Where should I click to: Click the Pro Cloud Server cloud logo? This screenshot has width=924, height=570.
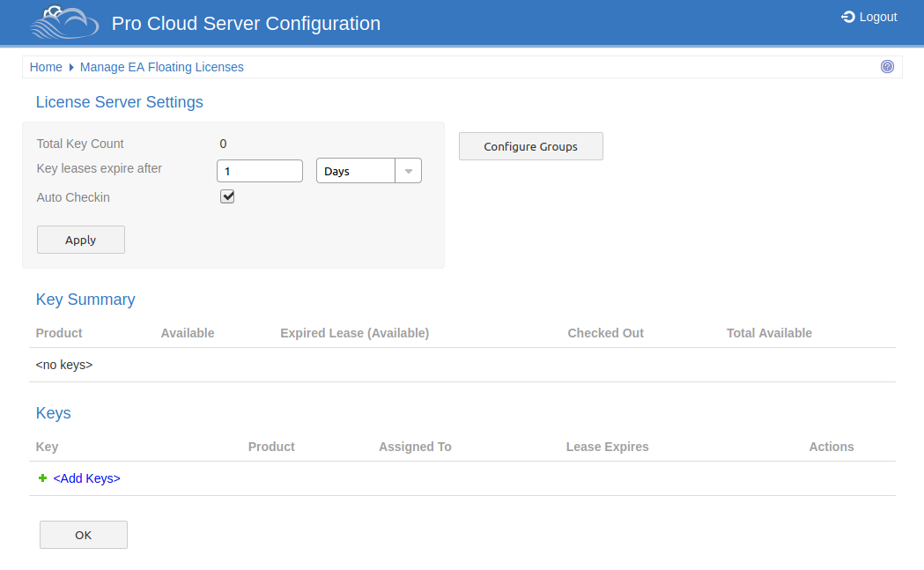64,23
